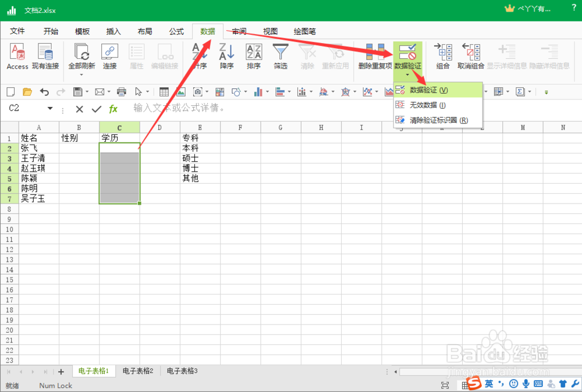Viewport: 582px width, 392px height.
Task: Click the print icon in quick toolbar
Action: (x=122, y=92)
